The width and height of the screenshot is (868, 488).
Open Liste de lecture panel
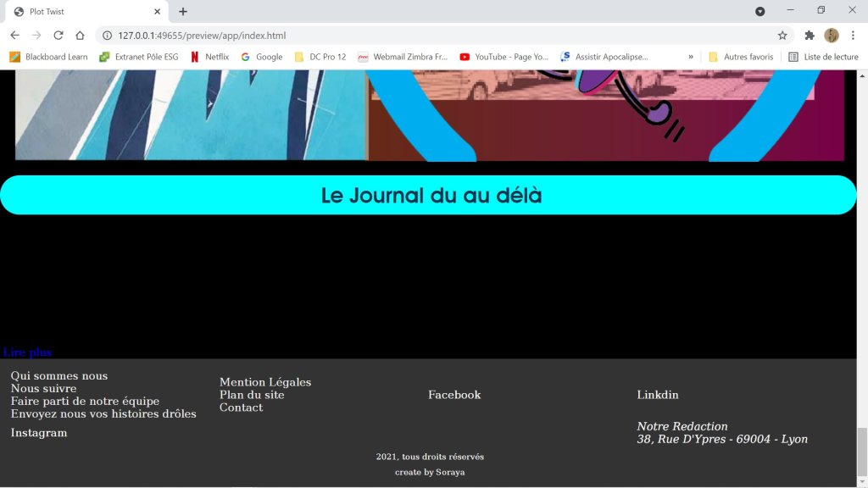(823, 57)
